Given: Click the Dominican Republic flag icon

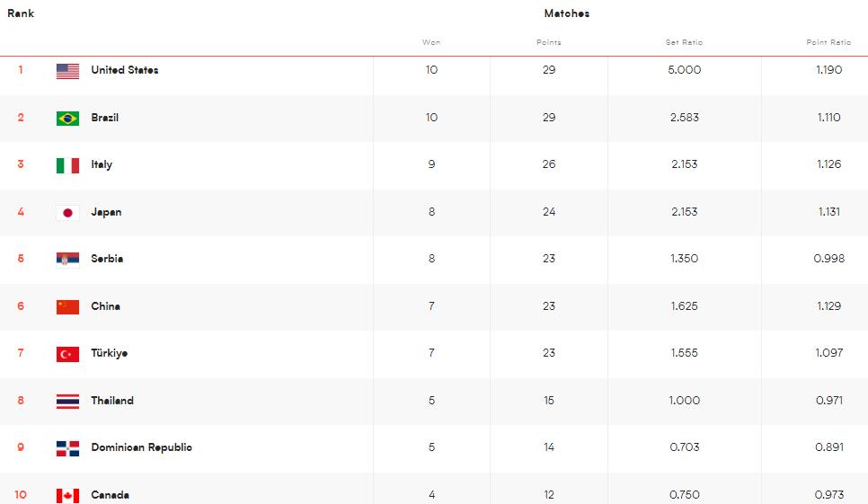Looking at the screenshot, I should click(67, 448).
